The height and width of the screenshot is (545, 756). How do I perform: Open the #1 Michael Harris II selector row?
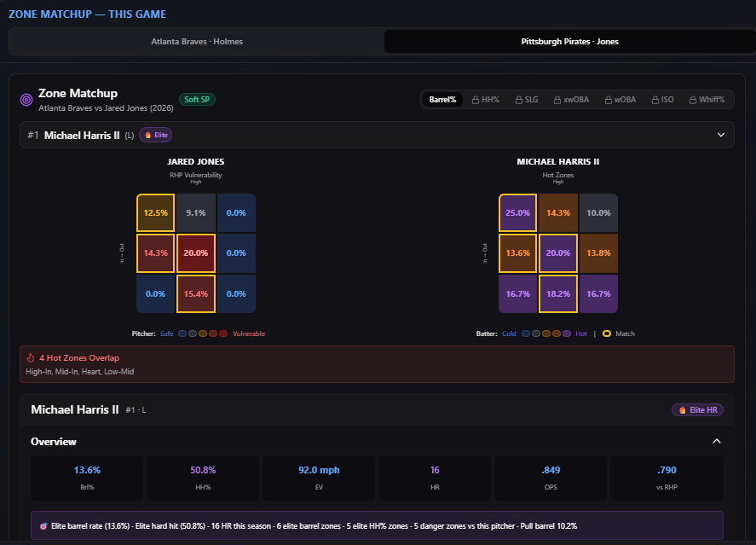coord(377,135)
